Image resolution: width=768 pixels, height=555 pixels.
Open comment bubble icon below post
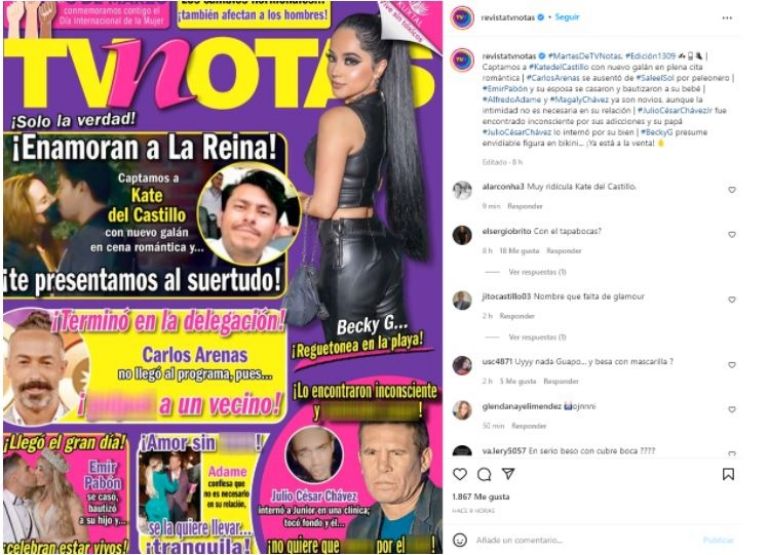click(x=484, y=474)
